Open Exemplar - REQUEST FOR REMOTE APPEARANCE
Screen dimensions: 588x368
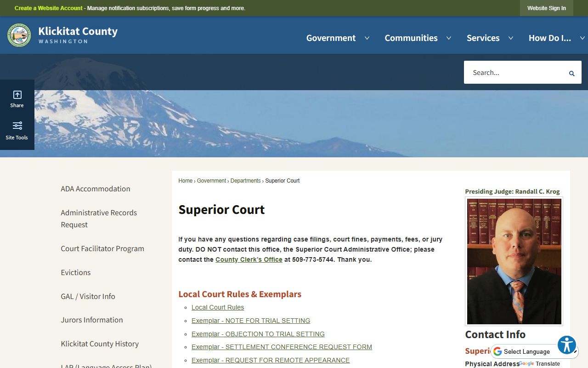pos(271,360)
